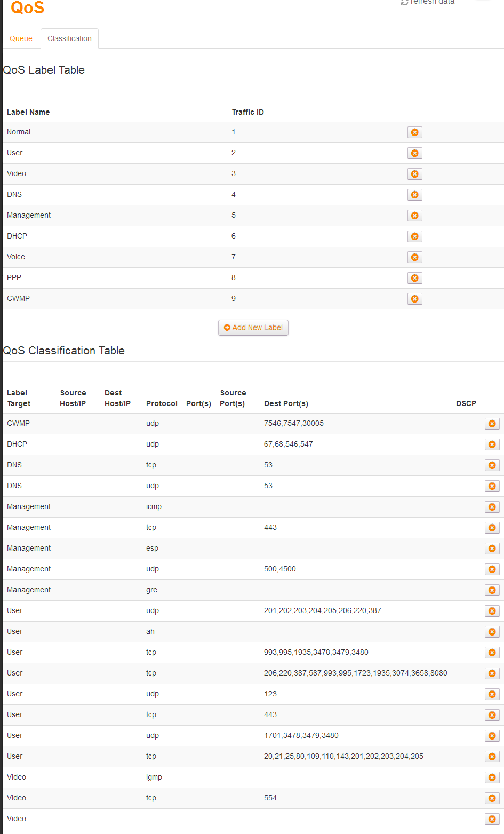Delete User tcp rule ending with 3658,8080
Viewport: 504px width, 834px height.
(492, 673)
